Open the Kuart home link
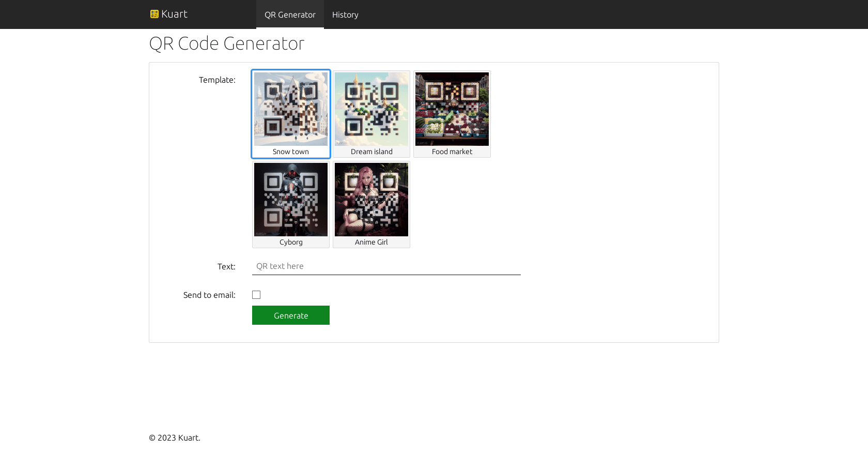The image size is (868, 453). coord(169,14)
